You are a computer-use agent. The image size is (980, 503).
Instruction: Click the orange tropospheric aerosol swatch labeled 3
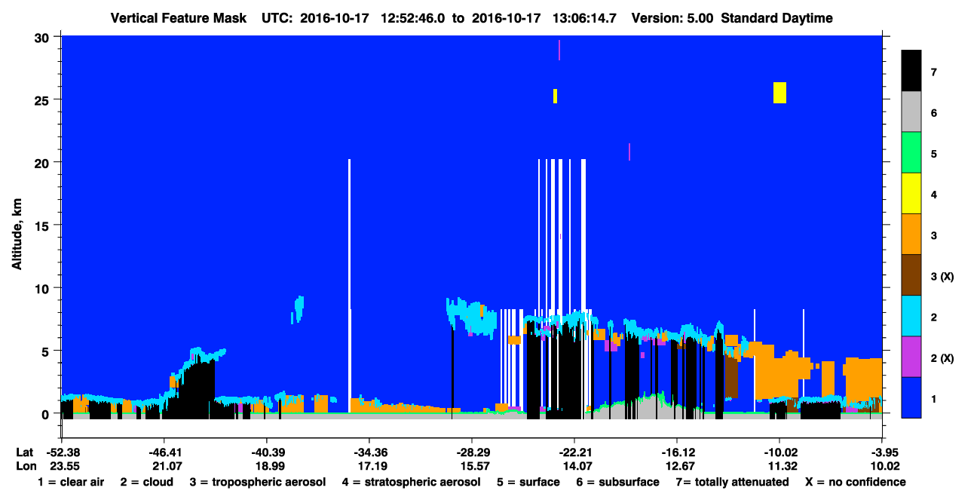pyautogui.click(x=911, y=234)
